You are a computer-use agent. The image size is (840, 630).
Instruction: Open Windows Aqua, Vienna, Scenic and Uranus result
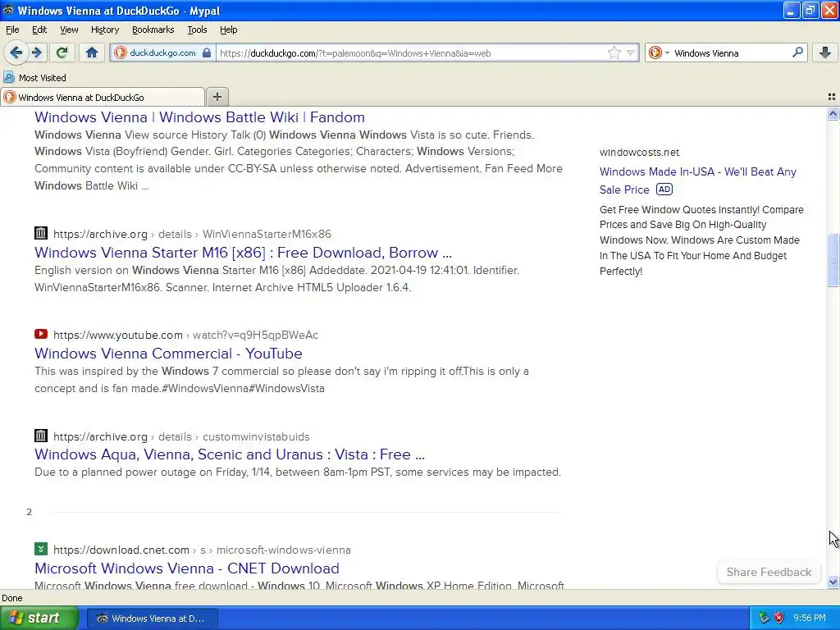[230, 454]
